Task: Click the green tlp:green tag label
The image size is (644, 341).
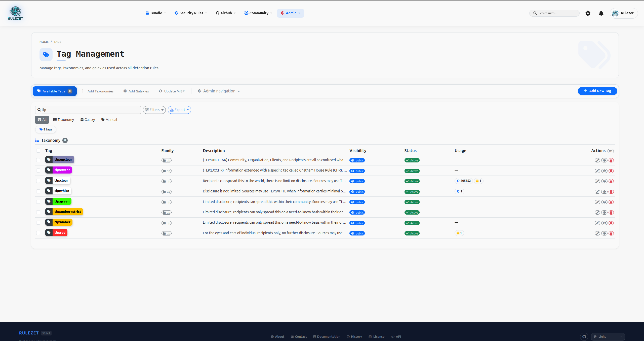Action: point(62,201)
